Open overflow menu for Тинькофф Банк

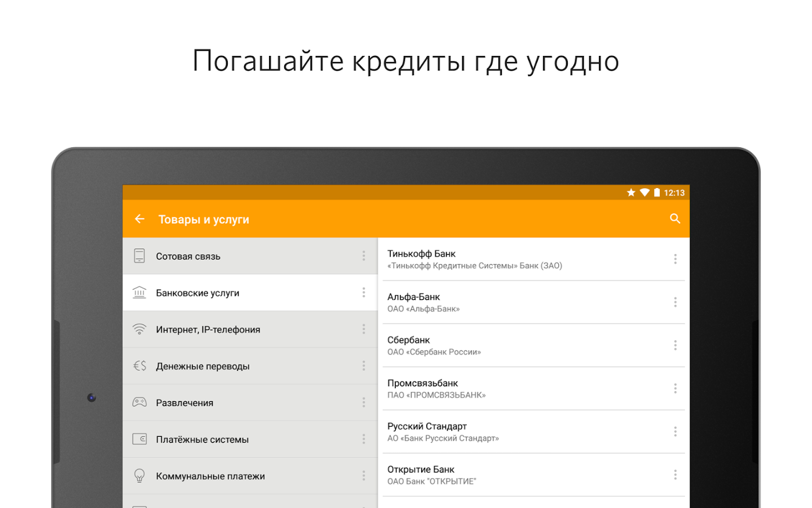pos(675,259)
